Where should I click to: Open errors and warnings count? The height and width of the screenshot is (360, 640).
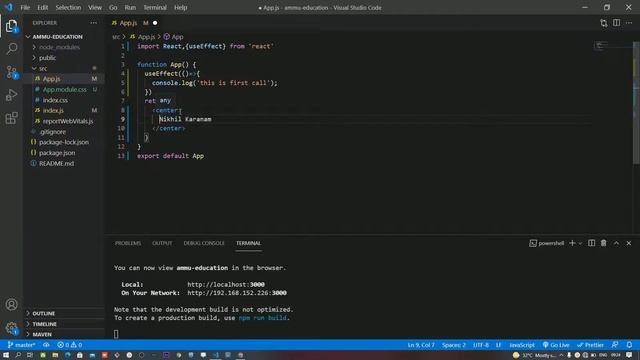[70, 345]
